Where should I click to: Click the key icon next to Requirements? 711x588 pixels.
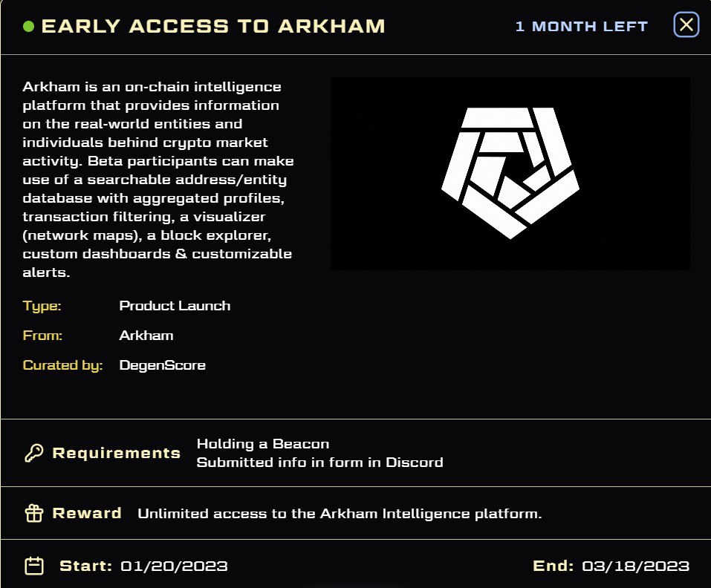pos(34,453)
